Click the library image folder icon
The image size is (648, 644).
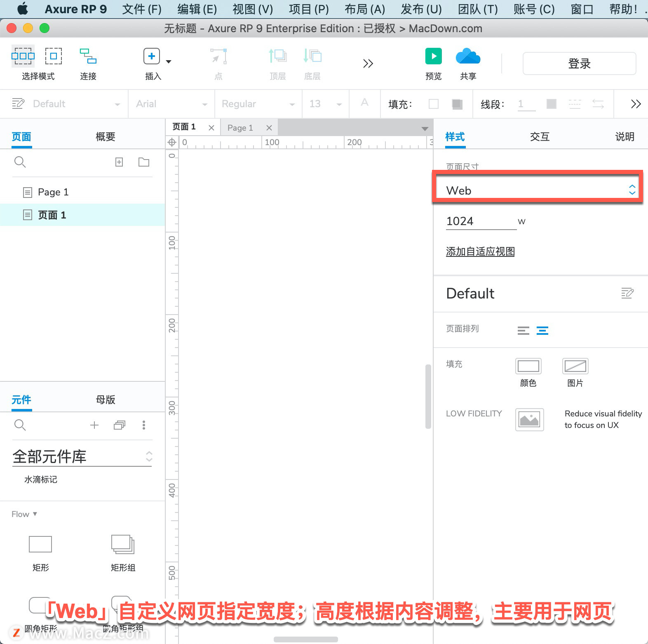point(120,425)
